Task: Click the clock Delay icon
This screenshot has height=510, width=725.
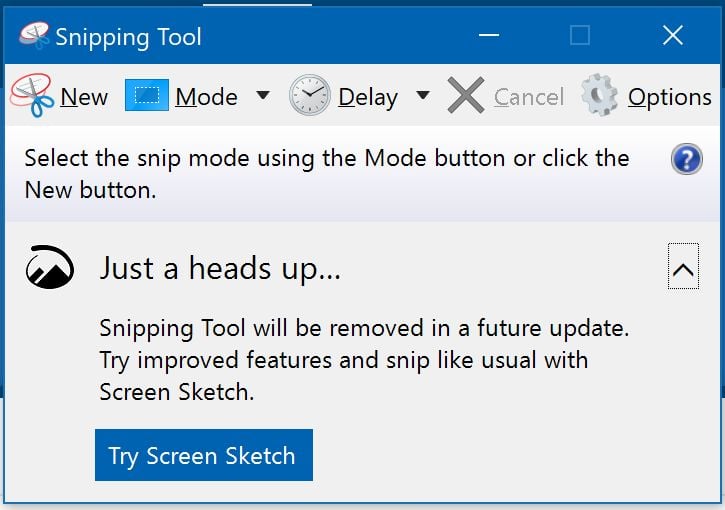Action: (309, 96)
